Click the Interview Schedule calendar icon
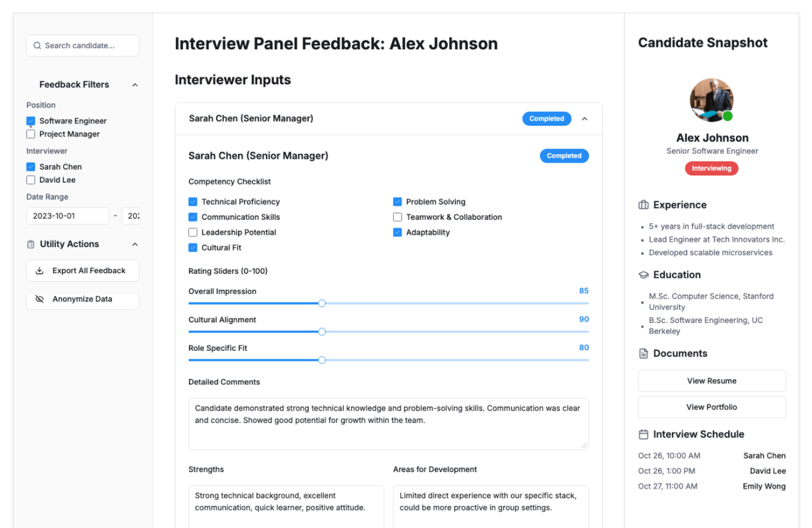This screenshot has width=812, height=528. point(643,434)
